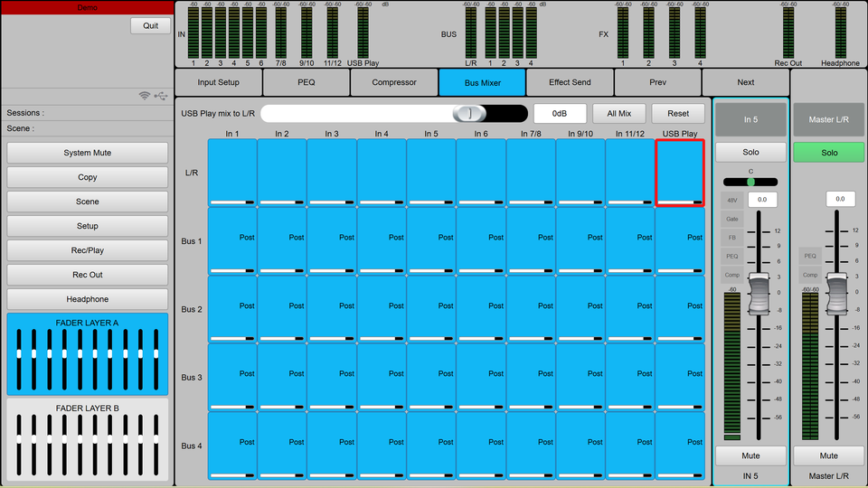Toggle 48V phantom power on In 5
The height and width of the screenshot is (488, 868).
click(x=731, y=200)
